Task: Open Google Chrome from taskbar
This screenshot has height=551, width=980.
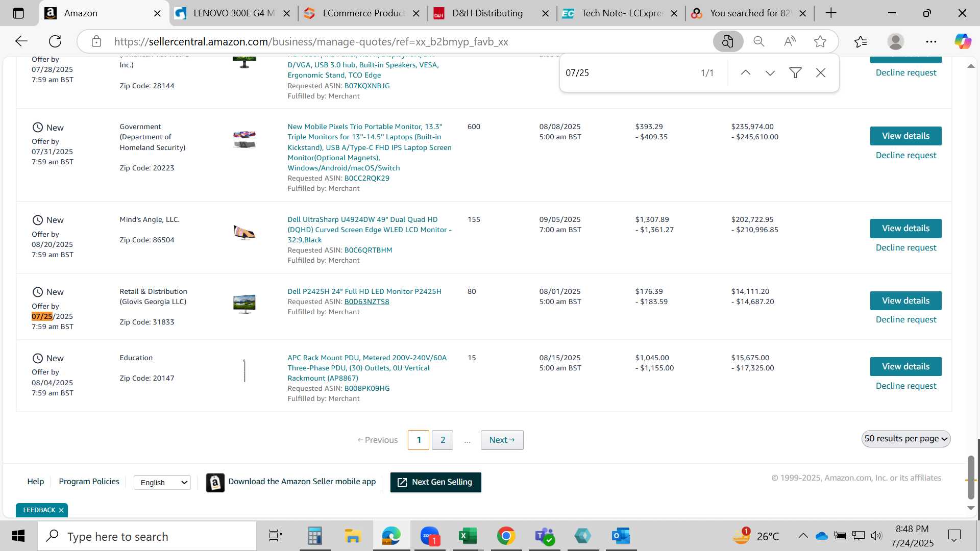Action: click(x=506, y=536)
